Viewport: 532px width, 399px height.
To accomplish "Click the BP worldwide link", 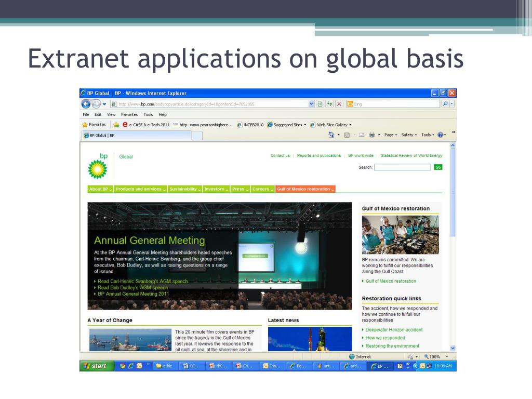I will pyautogui.click(x=361, y=156).
